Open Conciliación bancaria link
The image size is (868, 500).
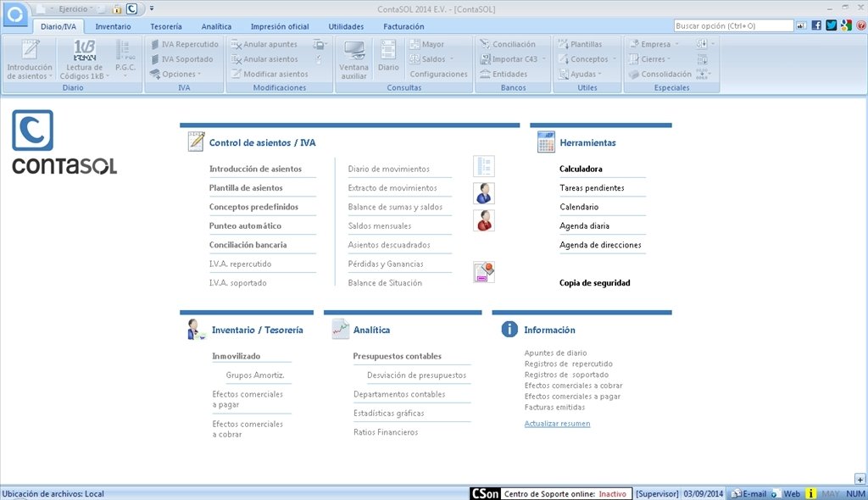point(248,245)
